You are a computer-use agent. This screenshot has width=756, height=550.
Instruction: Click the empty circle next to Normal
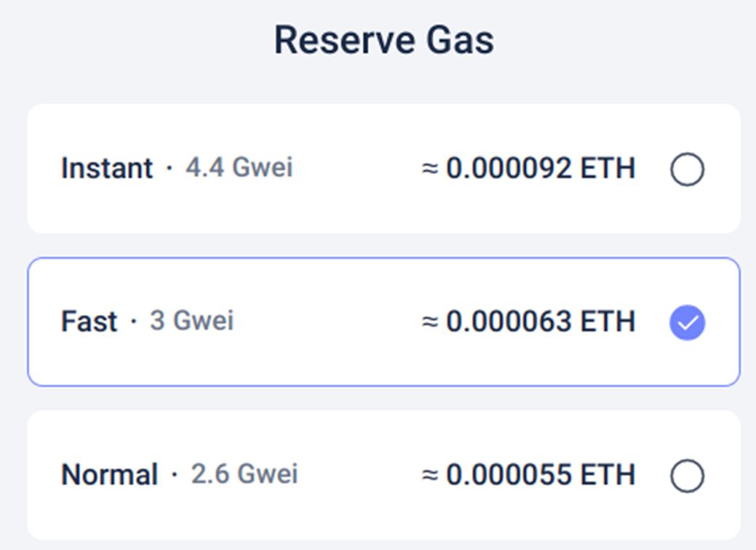tap(687, 474)
